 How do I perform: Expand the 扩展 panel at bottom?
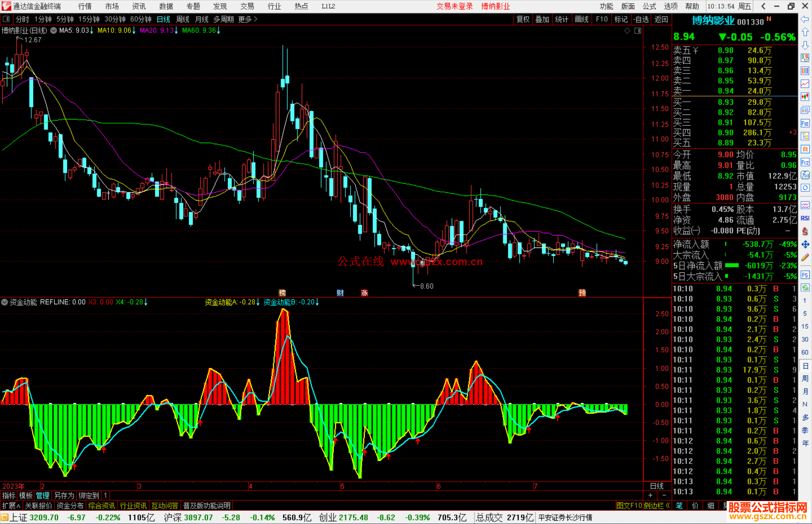11,506
